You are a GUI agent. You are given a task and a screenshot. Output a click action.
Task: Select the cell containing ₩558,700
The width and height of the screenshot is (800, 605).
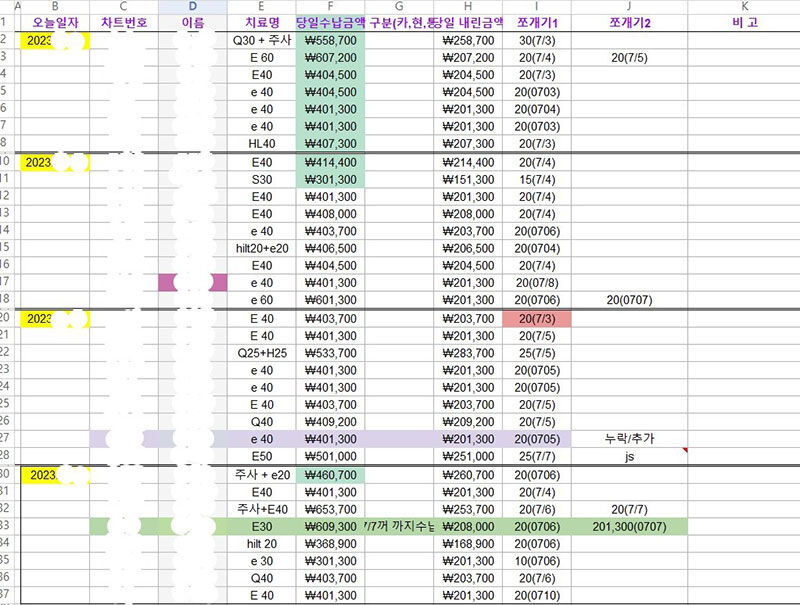pyautogui.click(x=330, y=40)
